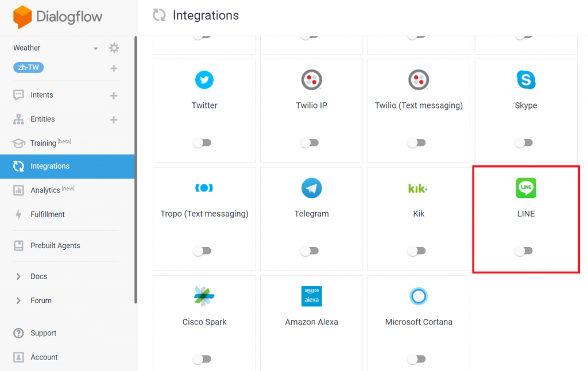
Task: Click the Prebuilt Agents book icon
Action: coord(18,246)
